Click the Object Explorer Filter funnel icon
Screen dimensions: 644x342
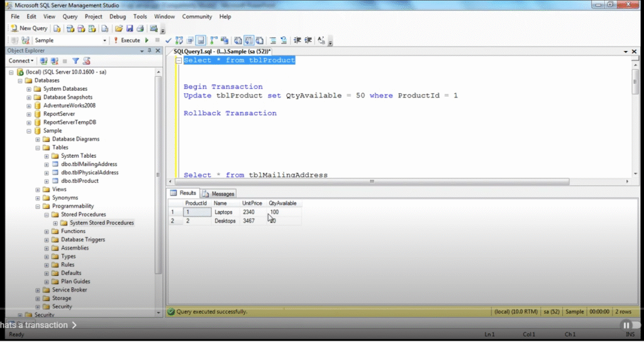pyautogui.click(x=75, y=61)
